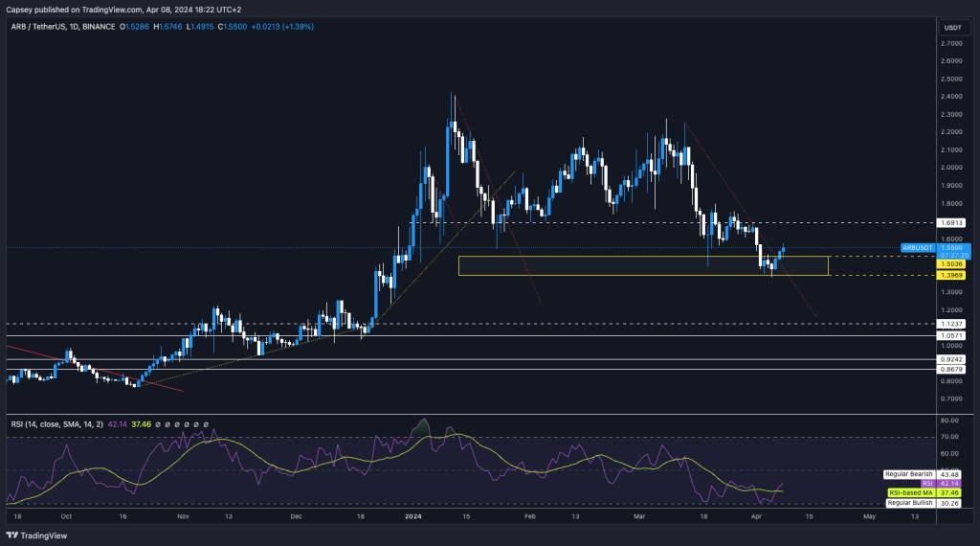The width and height of the screenshot is (980, 546).
Task: Click the 1.0571 price level label
Action: tap(952, 336)
